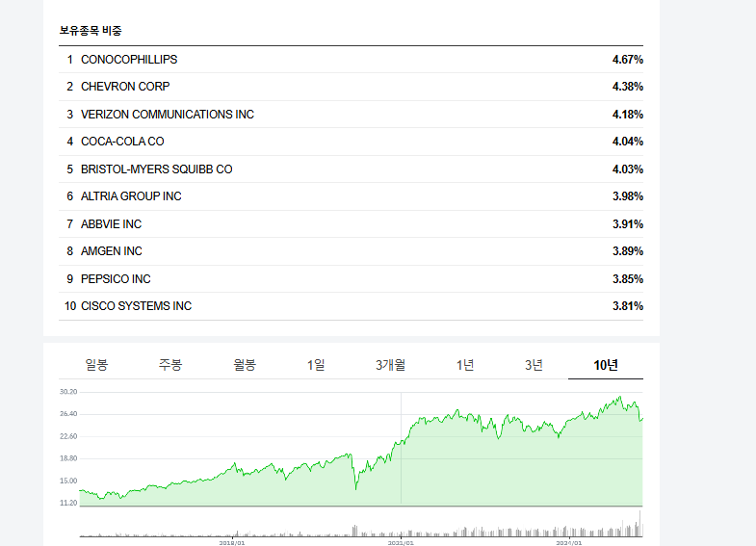Click the 30.20 price axis label
Image resolution: width=756 pixels, height=546 pixels.
pos(68,392)
